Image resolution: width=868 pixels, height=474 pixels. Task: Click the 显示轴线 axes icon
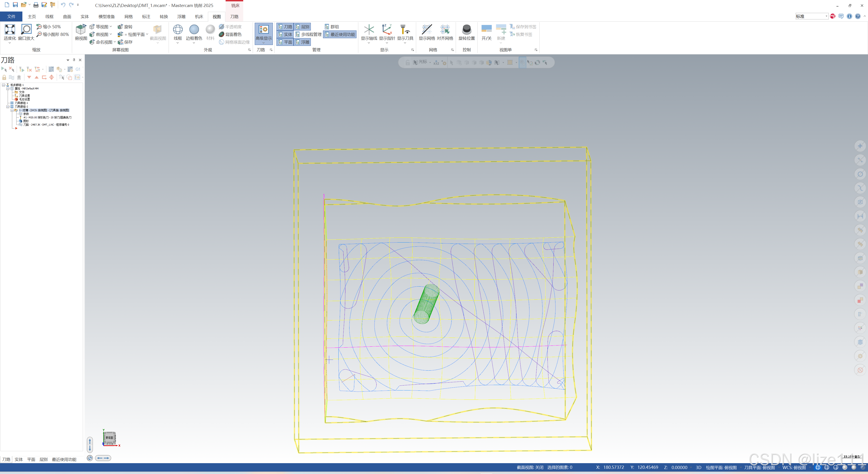(369, 30)
